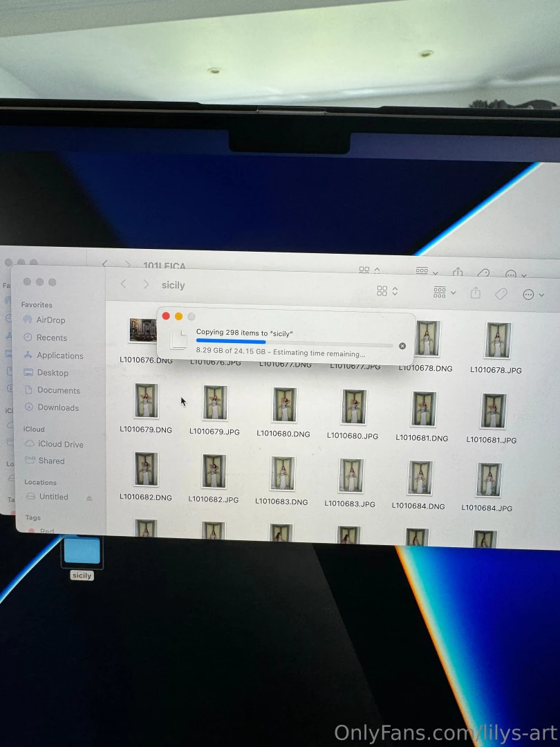Screen dimensions: 560x747
Task: Select Desktop in the sidebar
Action: click(53, 373)
